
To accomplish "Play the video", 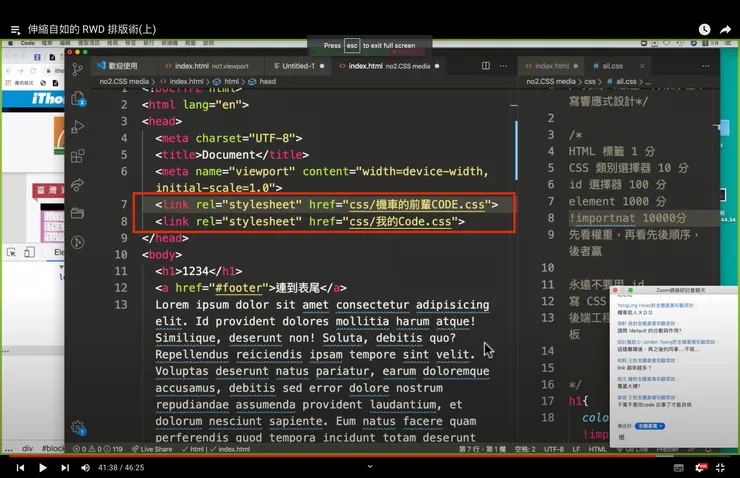I will 42,468.
